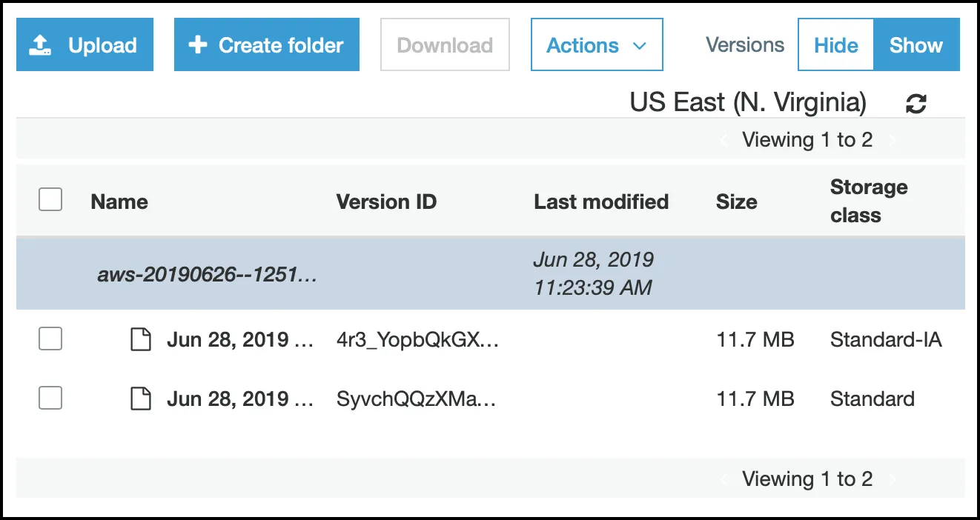The image size is (980, 520).
Task: Click the greyed-out Download button
Action: tap(445, 45)
